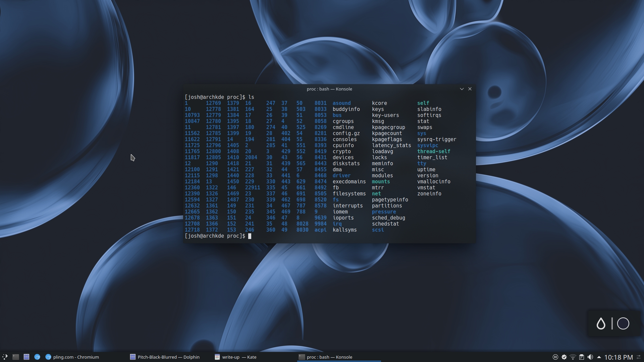Open the application launcher in the panel
Viewport: 644px width, 362px height.
(5, 357)
